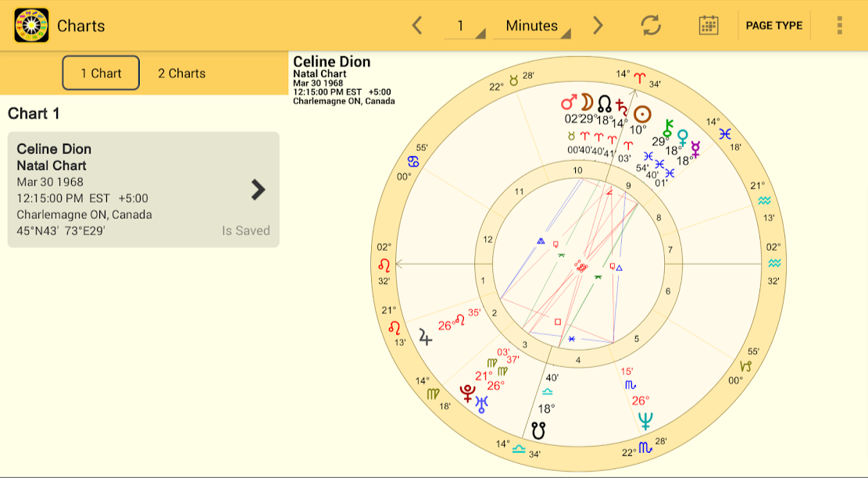Click the 'Is Saved' status label
Image resolution: width=868 pixels, height=478 pixels.
coord(246,230)
